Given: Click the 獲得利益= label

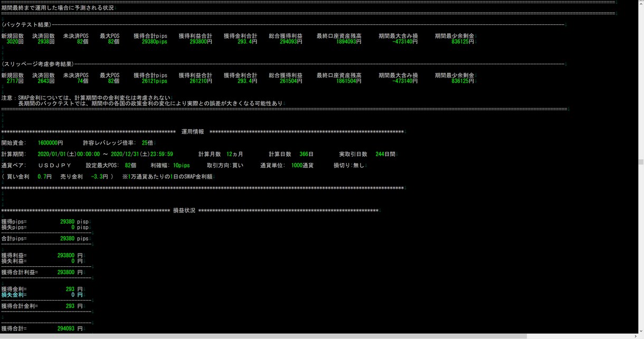Looking at the screenshot, I should tap(14, 256).
